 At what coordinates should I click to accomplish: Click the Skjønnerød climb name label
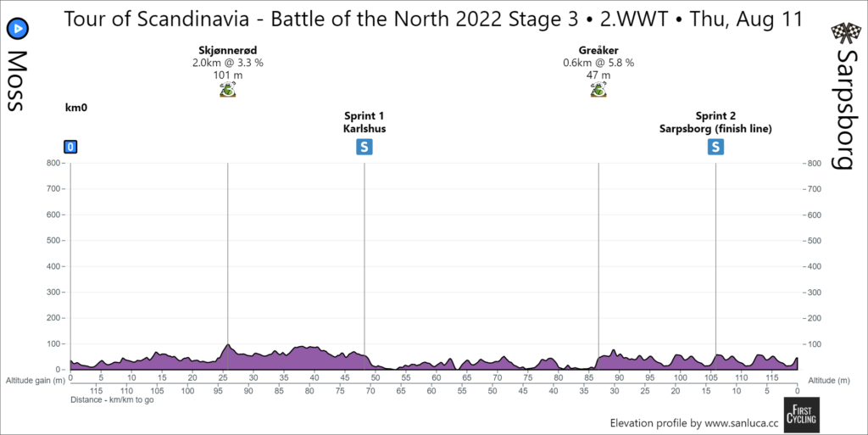(227, 51)
